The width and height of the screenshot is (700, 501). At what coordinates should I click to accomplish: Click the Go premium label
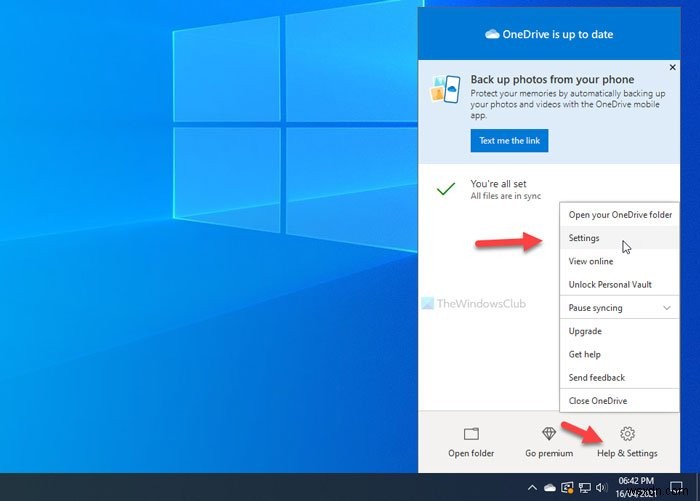(x=549, y=453)
